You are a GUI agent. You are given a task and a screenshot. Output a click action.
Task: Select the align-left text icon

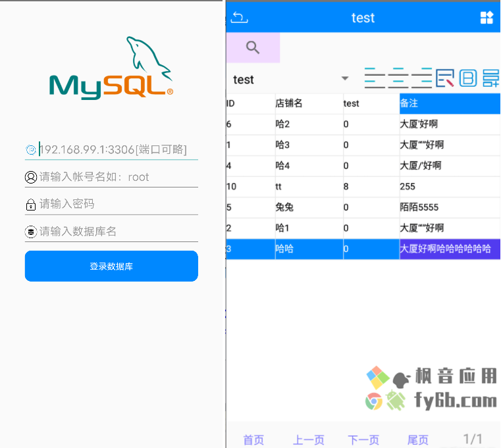click(x=375, y=78)
